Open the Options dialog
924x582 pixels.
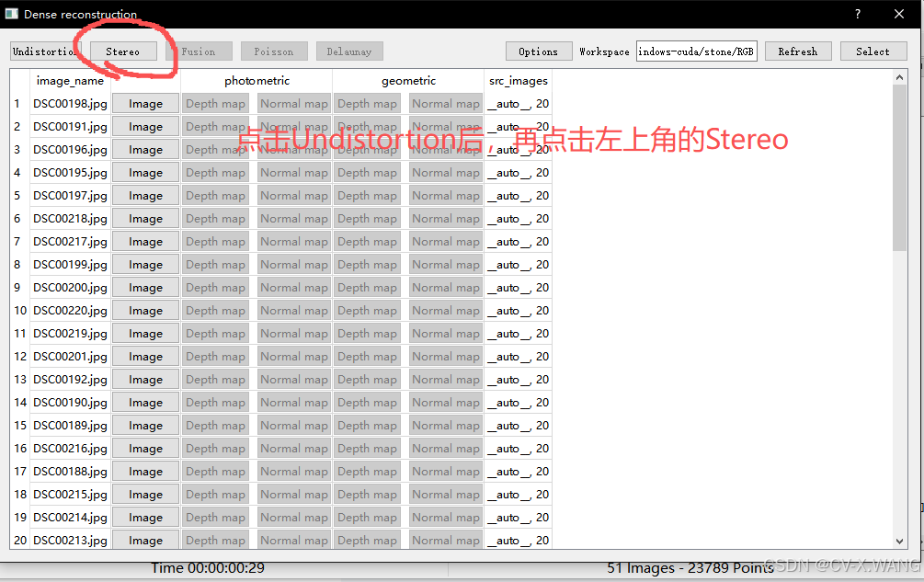point(538,51)
